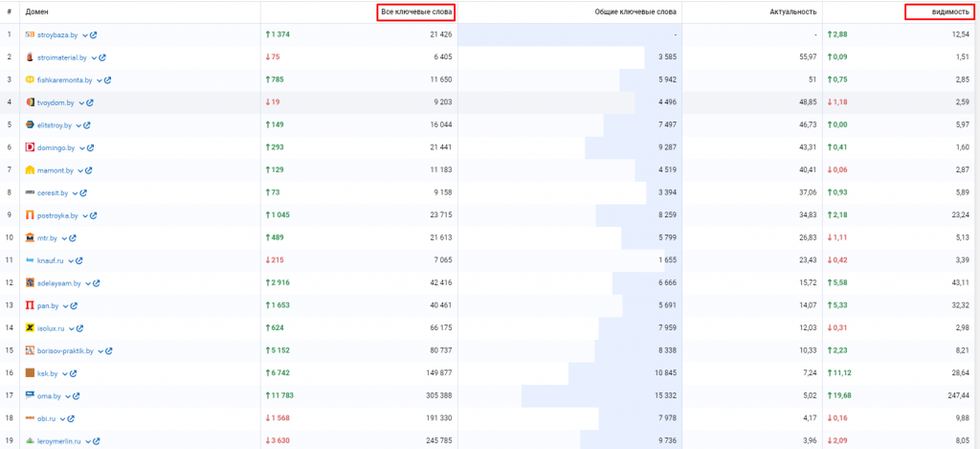Open fishkaremonta.by external link icon

(108, 80)
